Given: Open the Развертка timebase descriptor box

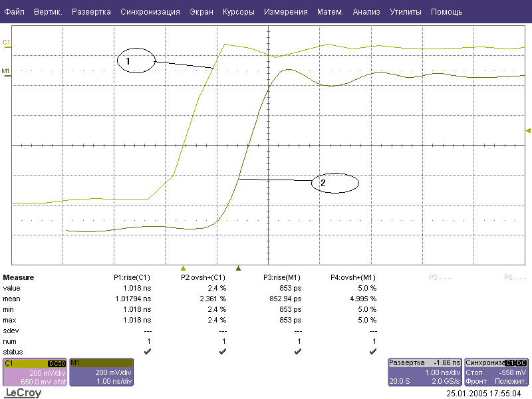Looking at the screenshot, I should click(x=424, y=372).
